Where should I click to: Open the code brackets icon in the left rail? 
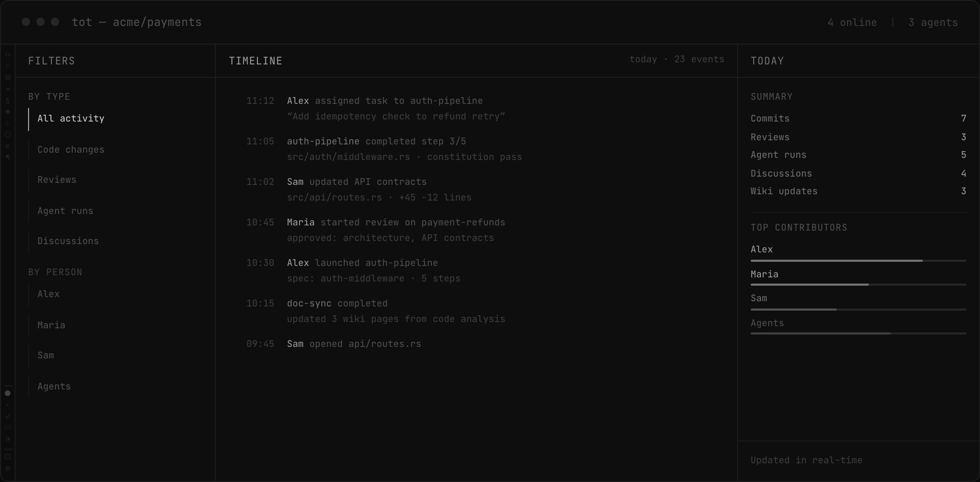(8, 55)
